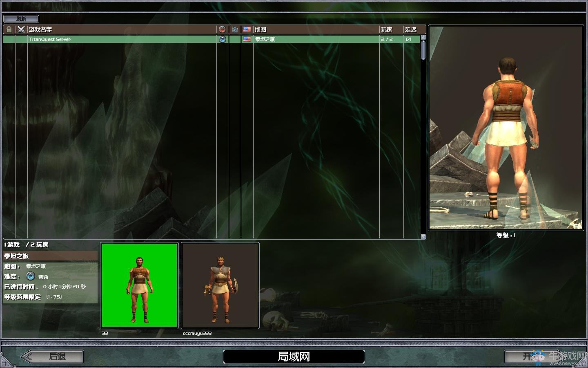This screenshot has height=368, width=588.
Task: Click the 1游戏 / 2玩家 count text
Action: (x=26, y=245)
